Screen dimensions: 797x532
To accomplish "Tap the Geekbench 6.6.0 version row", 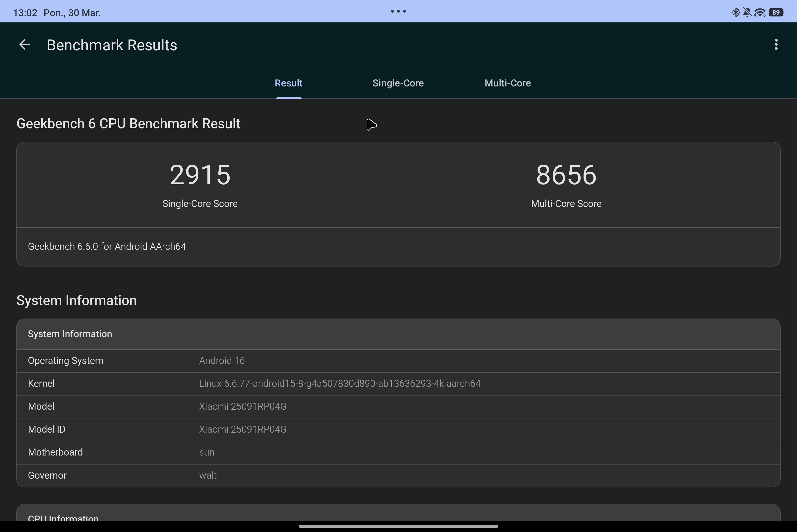I will [x=107, y=247].
